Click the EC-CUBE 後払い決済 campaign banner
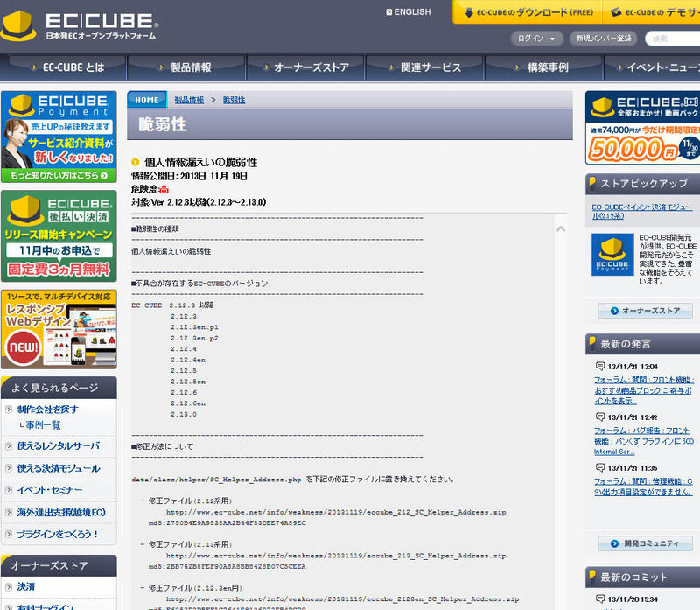The height and width of the screenshot is (610, 700). 59,234
